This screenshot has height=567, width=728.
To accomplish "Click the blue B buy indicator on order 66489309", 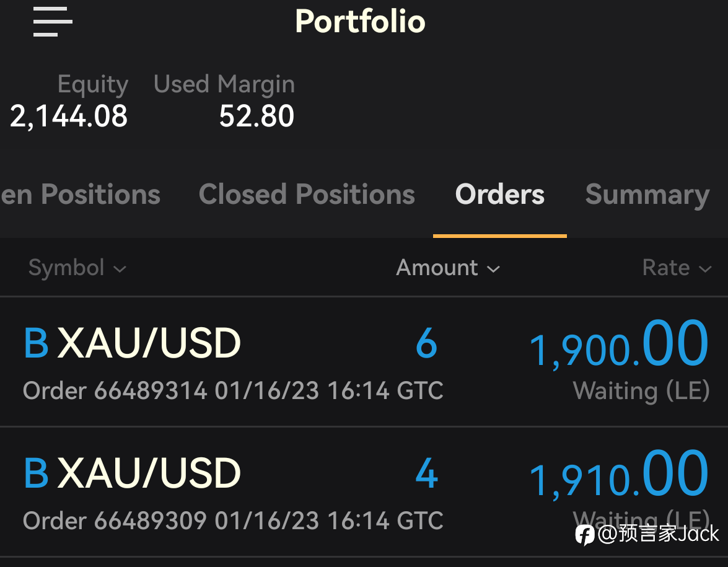I will (x=36, y=473).
